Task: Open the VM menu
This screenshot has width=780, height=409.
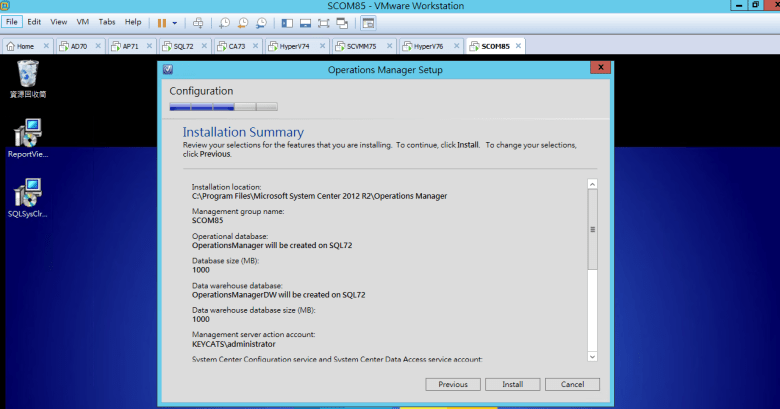Action: pos(83,21)
